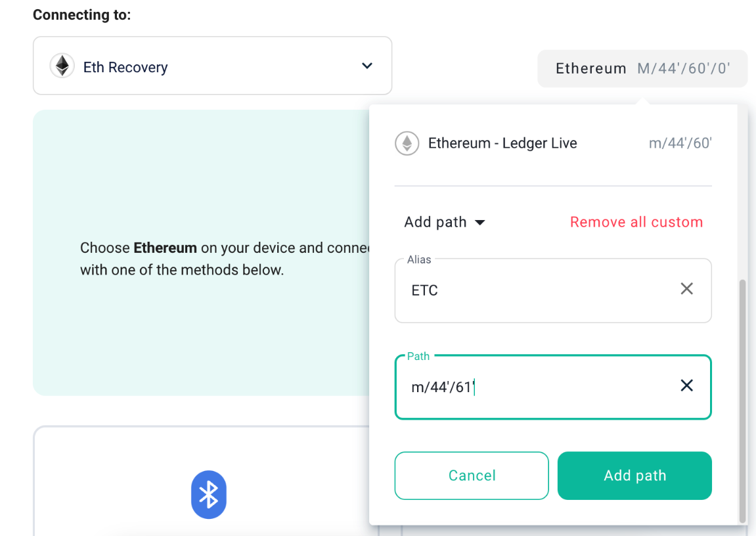The image size is (756, 536).
Task: Click the Ethereum logo beside Eth Recovery
Action: pyautogui.click(x=62, y=66)
